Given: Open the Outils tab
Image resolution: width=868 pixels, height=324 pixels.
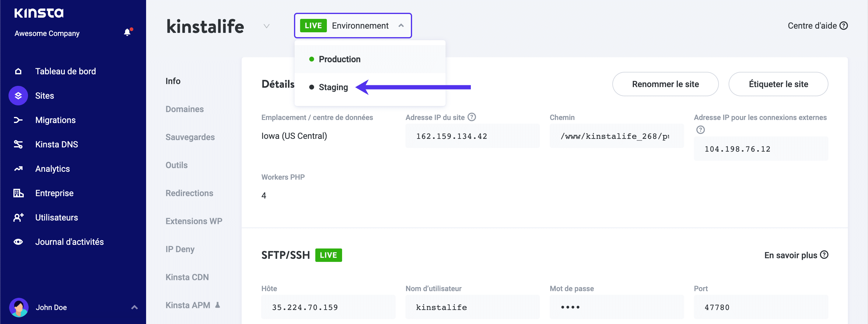Looking at the screenshot, I should click(176, 165).
